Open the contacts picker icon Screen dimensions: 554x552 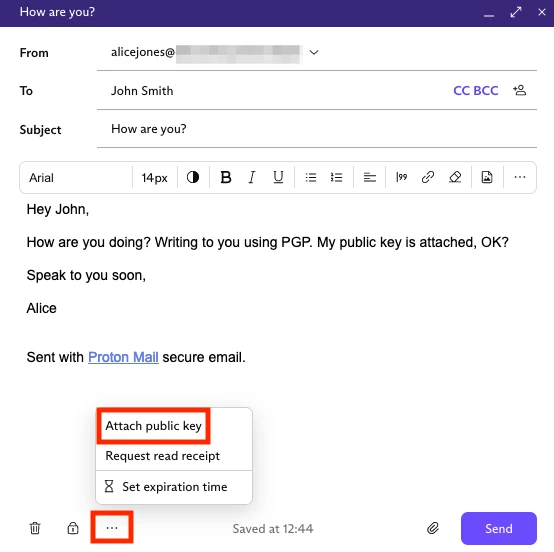point(519,90)
